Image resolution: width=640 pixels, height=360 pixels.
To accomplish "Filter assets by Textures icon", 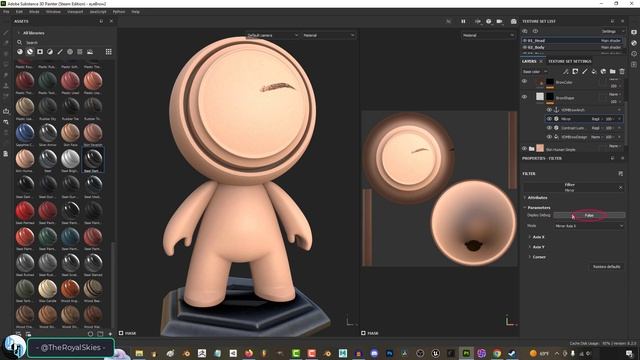I will click(x=80, y=52).
